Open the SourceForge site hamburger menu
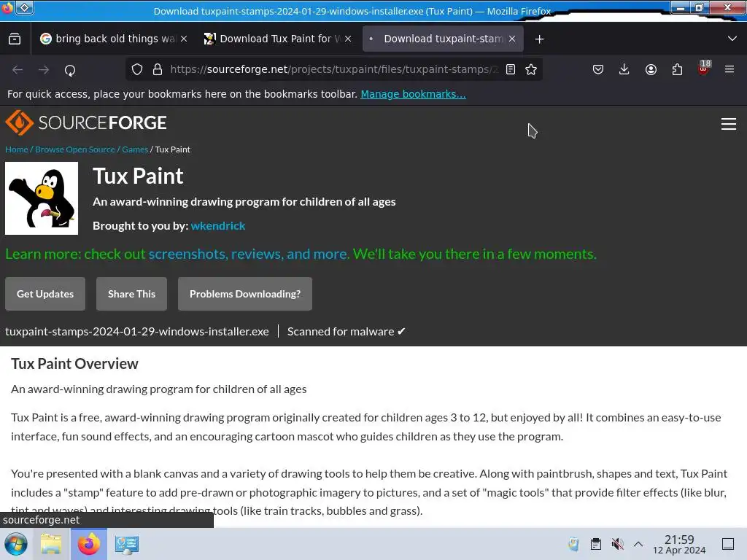Viewport: 747px width, 560px height. click(729, 124)
